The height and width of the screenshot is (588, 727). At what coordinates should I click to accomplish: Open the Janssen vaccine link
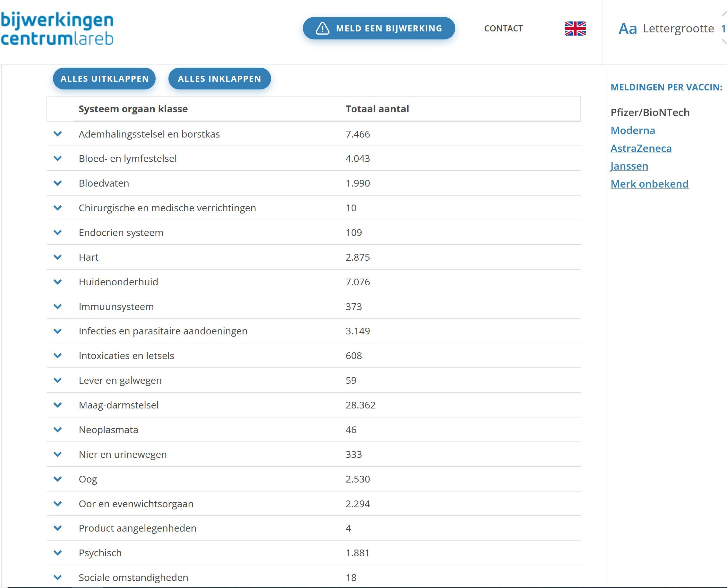click(629, 166)
